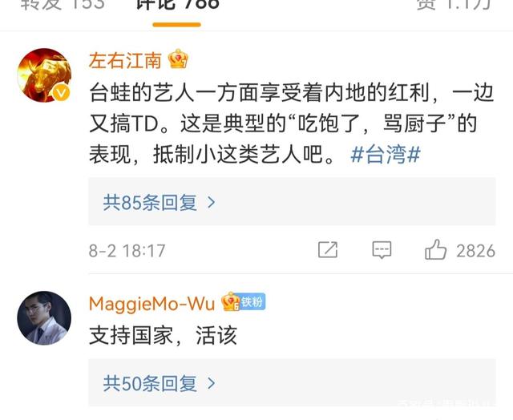Open MaggieMo-Wu's profile avatar
This screenshot has height=420, width=513.
click(x=44, y=318)
